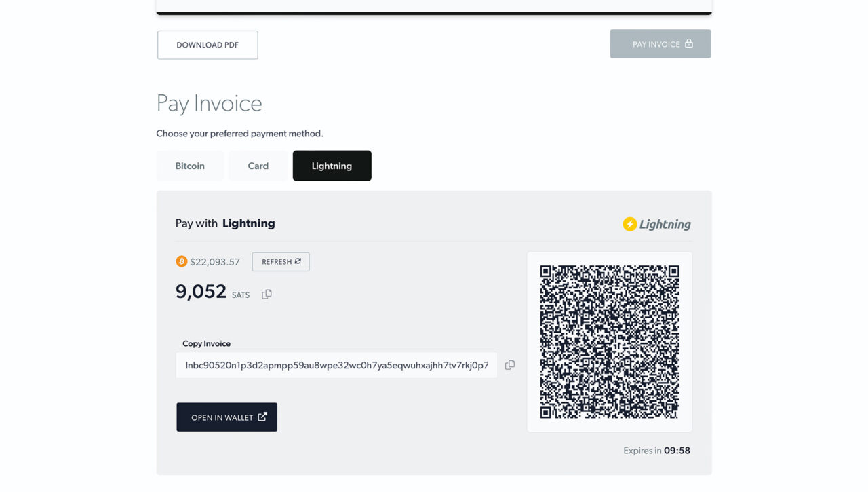Copy the Lightning invoice string icon
The width and height of the screenshot is (868, 492).
pyautogui.click(x=510, y=365)
